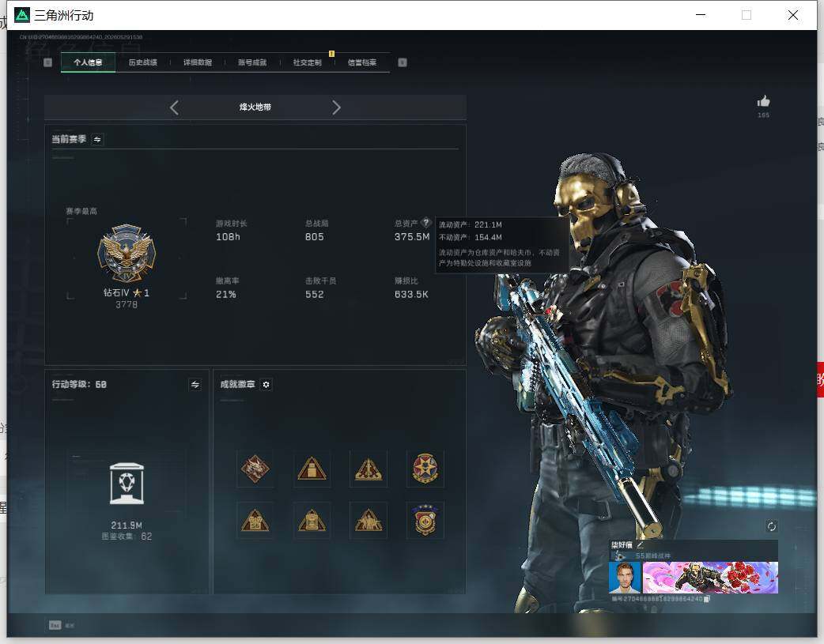Click the 总战局 value 805
The height and width of the screenshot is (644, 824).
(314, 237)
